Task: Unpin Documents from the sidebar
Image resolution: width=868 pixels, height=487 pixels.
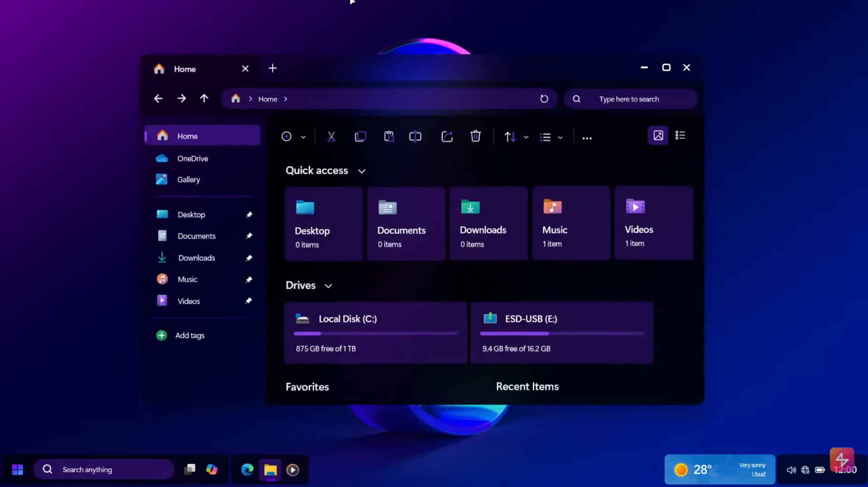Action: pyautogui.click(x=248, y=236)
